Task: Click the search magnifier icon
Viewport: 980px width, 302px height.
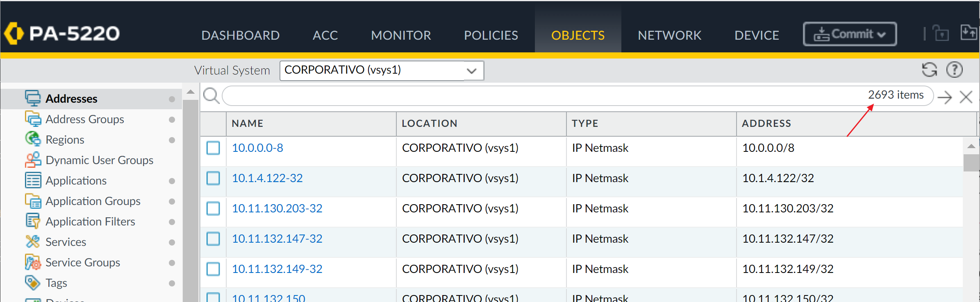Action: [211, 96]
